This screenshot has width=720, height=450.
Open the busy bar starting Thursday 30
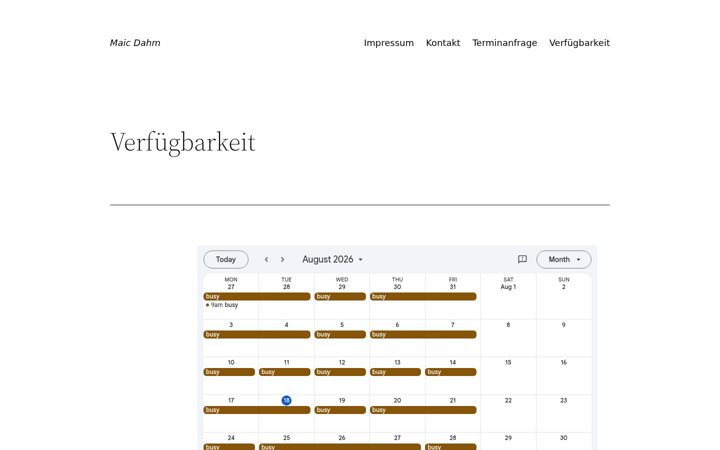(x=423, y=297)
